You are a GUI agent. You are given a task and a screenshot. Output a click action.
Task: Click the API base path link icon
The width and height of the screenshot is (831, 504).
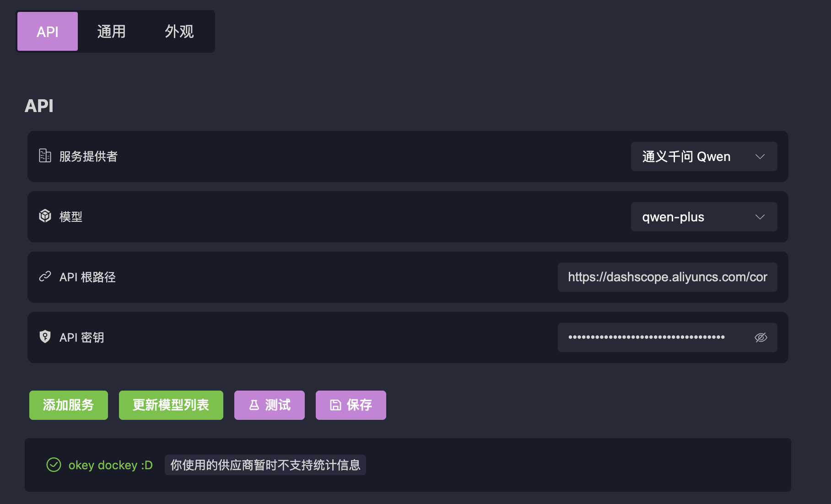[45, 276]
